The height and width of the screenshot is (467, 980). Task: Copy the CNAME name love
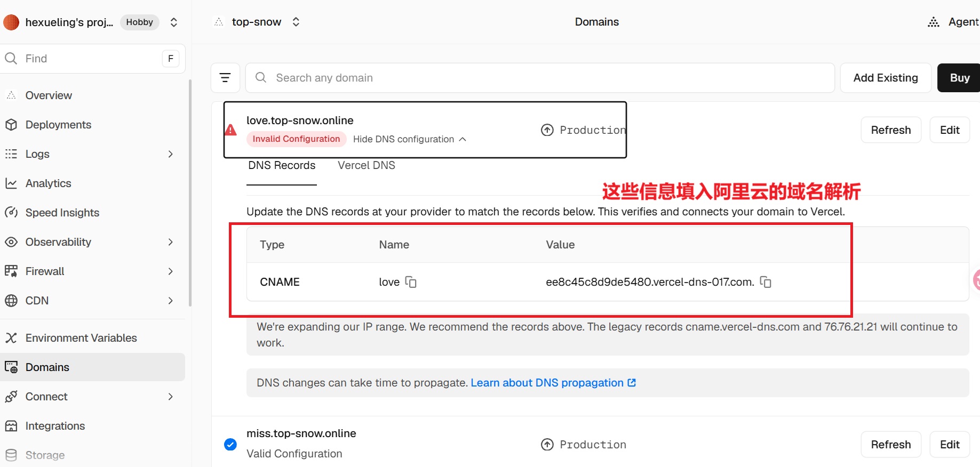(x=411, y=281)
